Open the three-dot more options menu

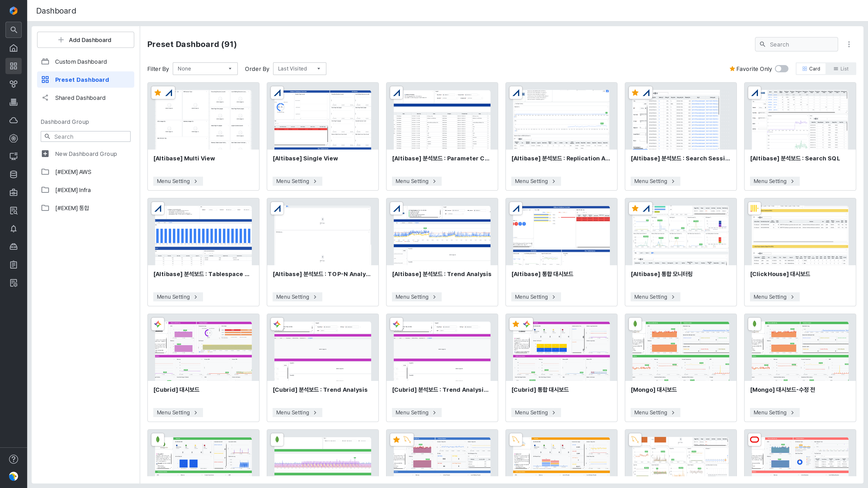pos(849,45)
